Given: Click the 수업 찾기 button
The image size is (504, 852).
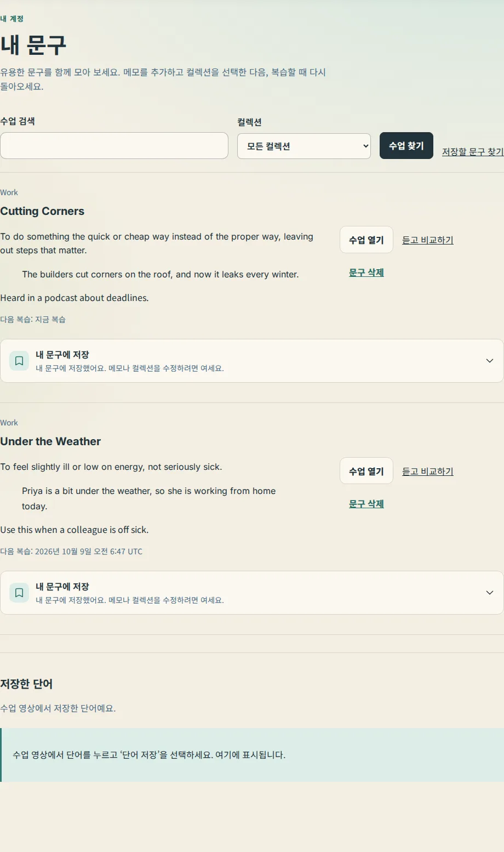Looking at the screenshot, I should 406,145.
